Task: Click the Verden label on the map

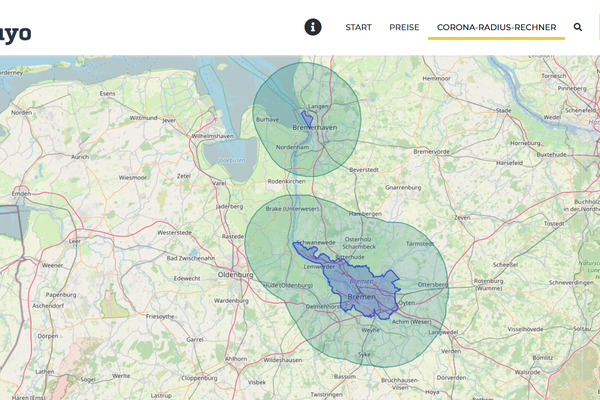Action: coord(451,351)
